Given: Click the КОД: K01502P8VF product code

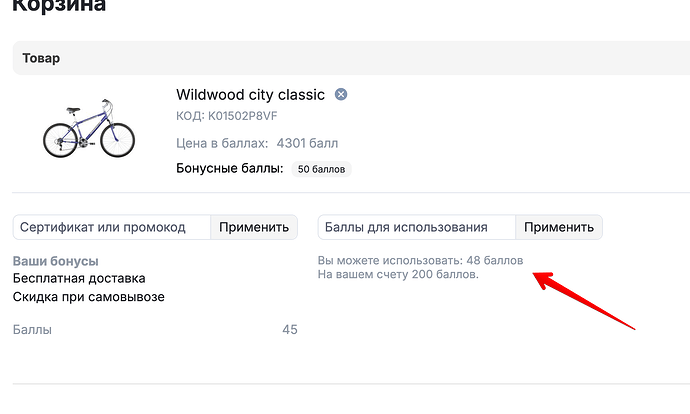Looking at the screenshot, I should coord(227,116).
